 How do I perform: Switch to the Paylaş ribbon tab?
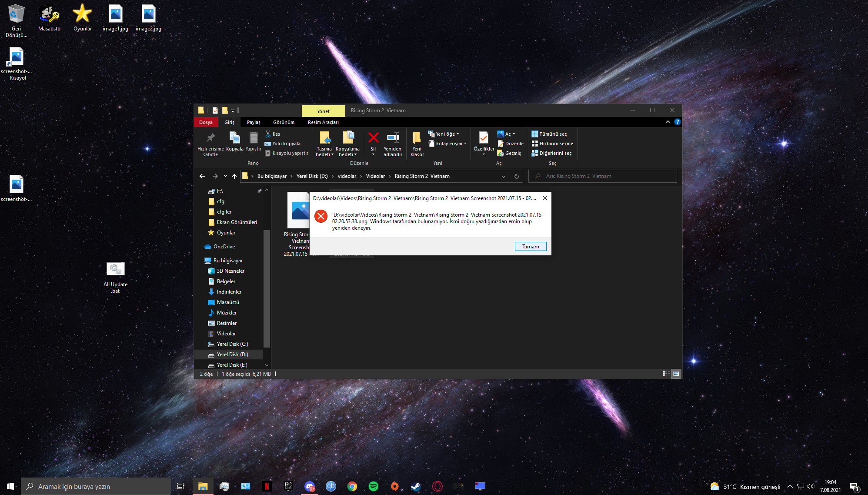(x=254, y=122)
